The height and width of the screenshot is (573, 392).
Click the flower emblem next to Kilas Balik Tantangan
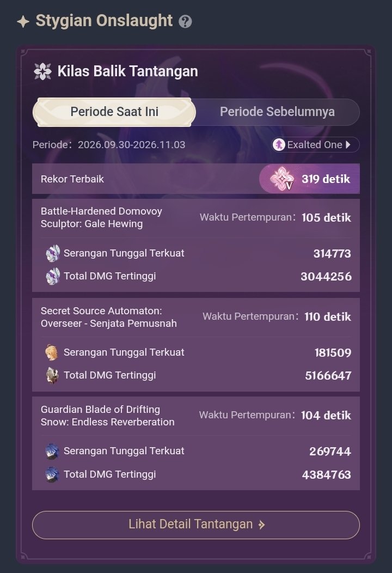(42, 71)
